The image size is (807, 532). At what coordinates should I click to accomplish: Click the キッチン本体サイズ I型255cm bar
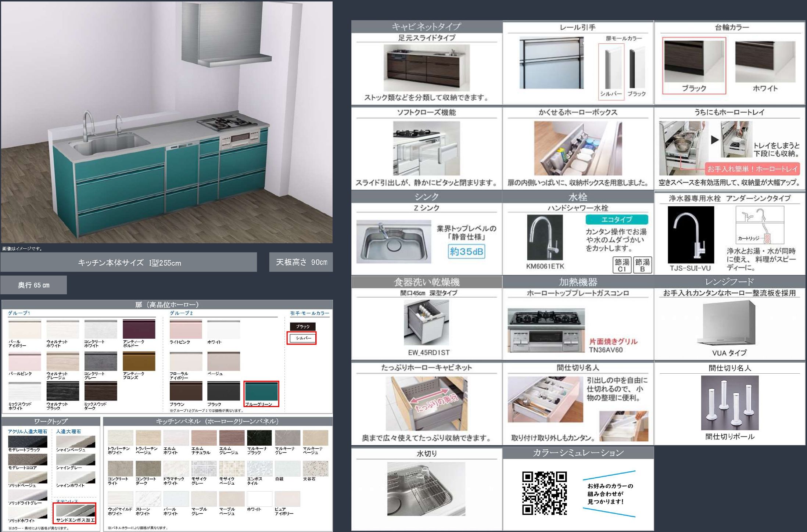tap(129, 262)
